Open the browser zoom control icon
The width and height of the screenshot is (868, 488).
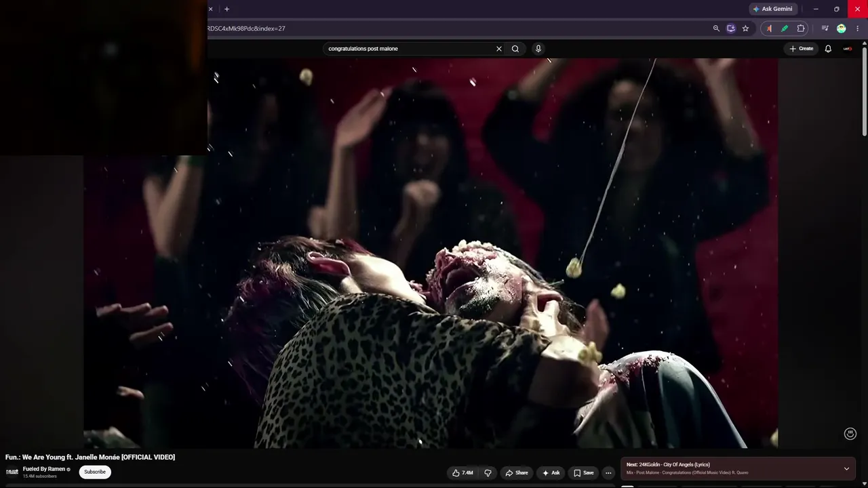tap(716, 28)
